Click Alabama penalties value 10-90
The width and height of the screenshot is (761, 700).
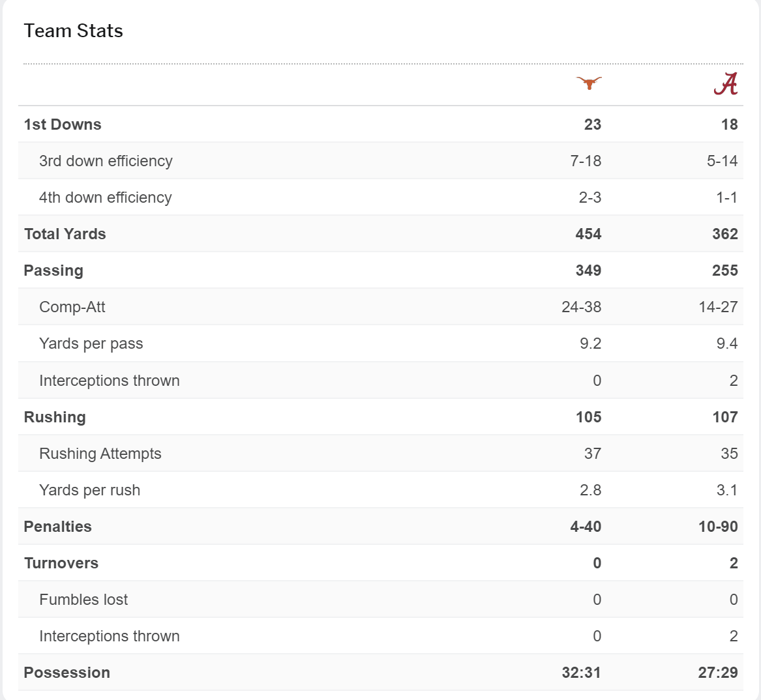click(719, 527)
